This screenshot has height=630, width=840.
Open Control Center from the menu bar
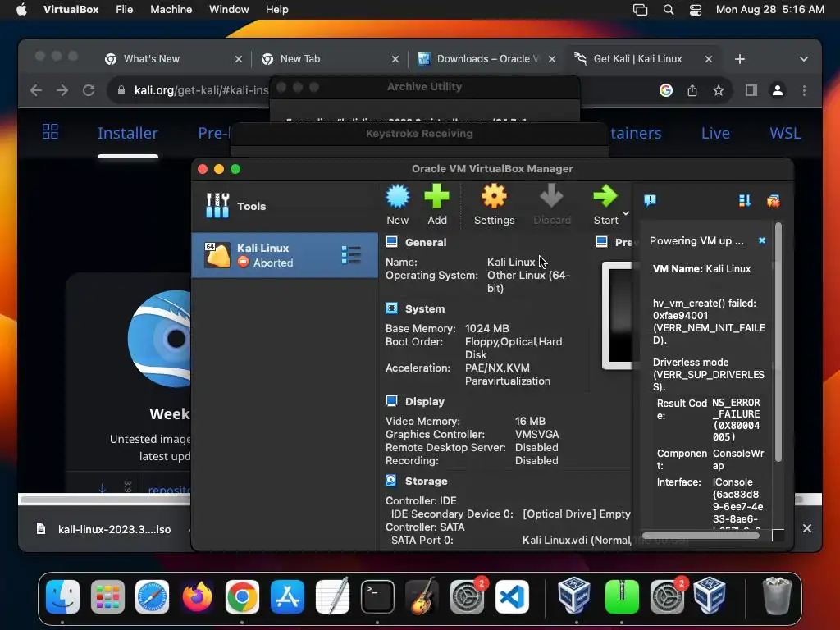[x=696, y=10]
